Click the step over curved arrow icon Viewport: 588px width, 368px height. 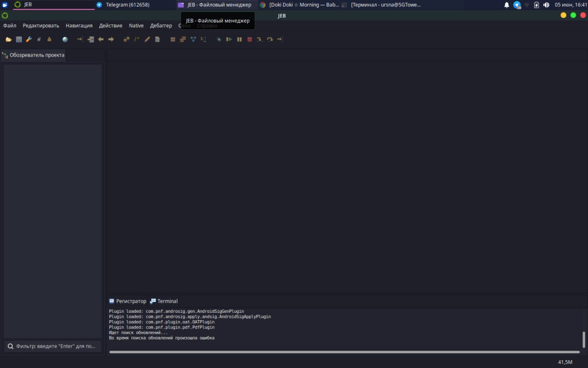coord(270,40)
